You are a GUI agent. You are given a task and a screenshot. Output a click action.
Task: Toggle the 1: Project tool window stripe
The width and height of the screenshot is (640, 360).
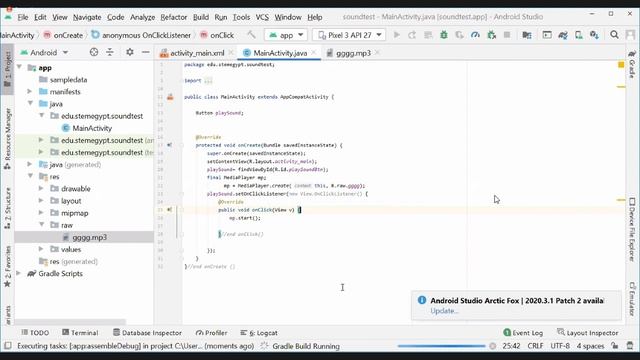tap(7, 69)
